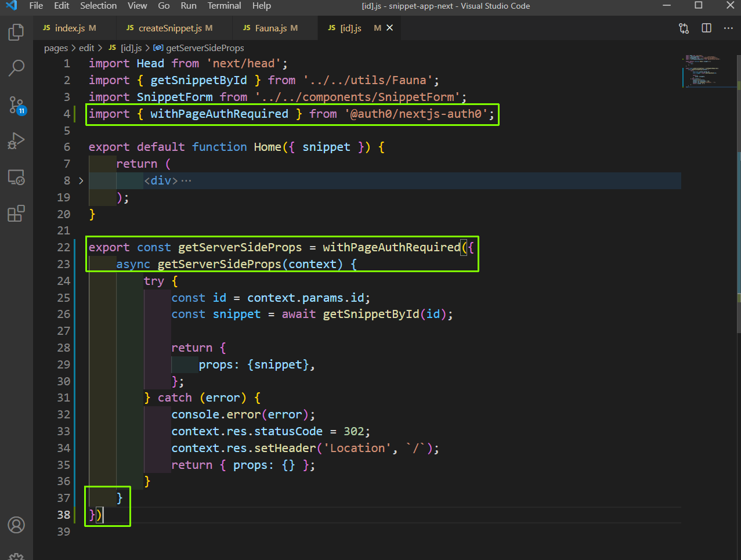Click the Open Changes icon in editor toolbar

(x=684, y=28)
